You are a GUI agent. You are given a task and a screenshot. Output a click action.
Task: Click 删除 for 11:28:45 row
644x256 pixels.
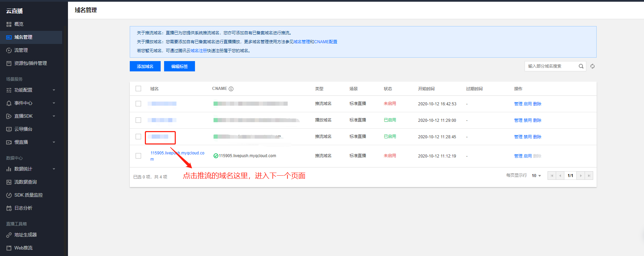click(x=537, y=137)
